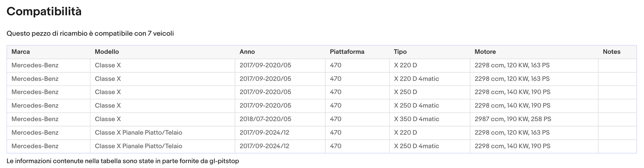Click the first Classe X Pianale Piatto/Telaio cell
The image size is (644, 168).
[x=138, y=133]
